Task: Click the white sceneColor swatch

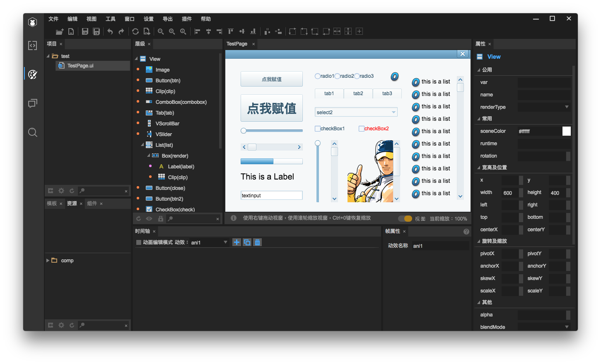Action: (x=566, y=131)
